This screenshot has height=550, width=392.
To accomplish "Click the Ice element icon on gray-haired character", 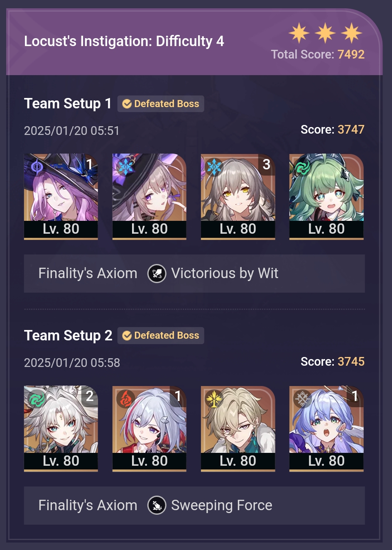I will coord(214,167).
